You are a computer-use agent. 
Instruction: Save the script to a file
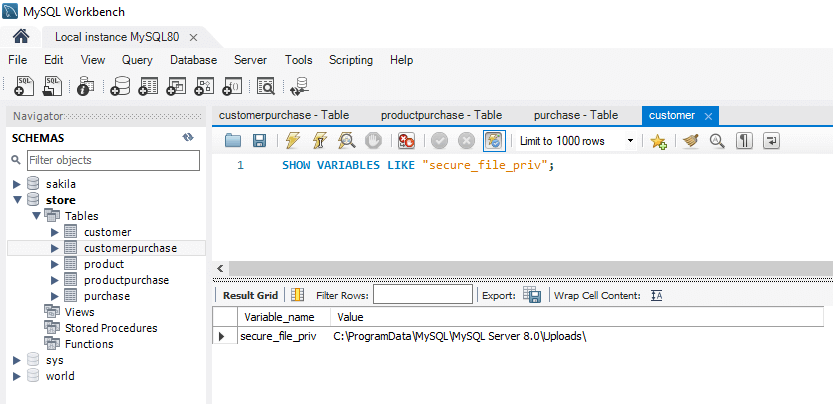coord(259,141)
